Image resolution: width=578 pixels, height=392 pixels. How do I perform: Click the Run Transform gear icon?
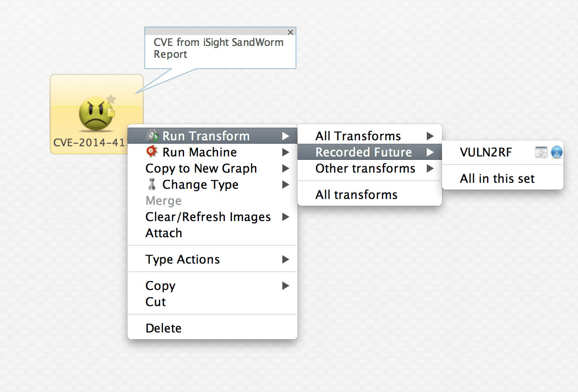(x=152, y=136)
